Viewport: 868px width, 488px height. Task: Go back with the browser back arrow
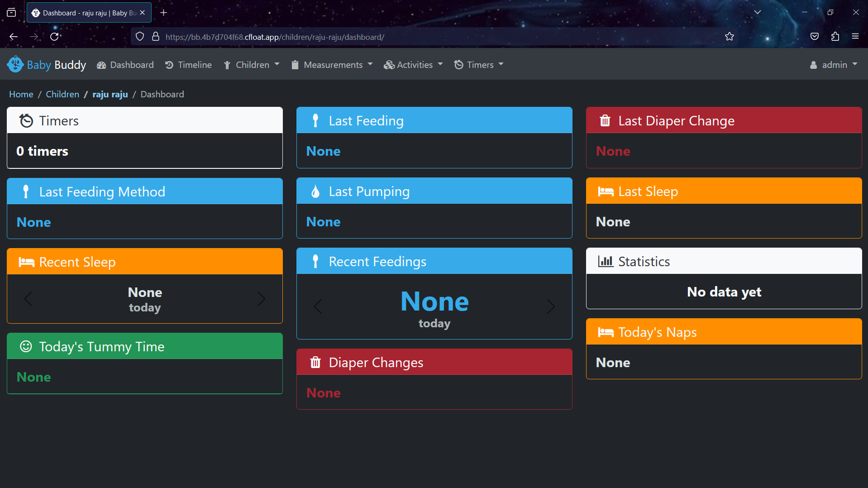[14, 37]
